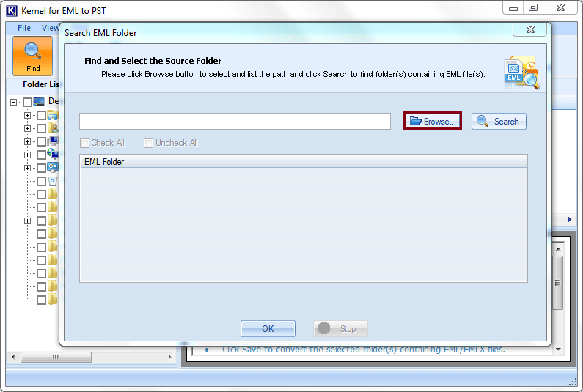Click the info panel scroll up arrow
The height and width of the screenshot is (392, 583).
pyautogui.click(x=558, y=249)
